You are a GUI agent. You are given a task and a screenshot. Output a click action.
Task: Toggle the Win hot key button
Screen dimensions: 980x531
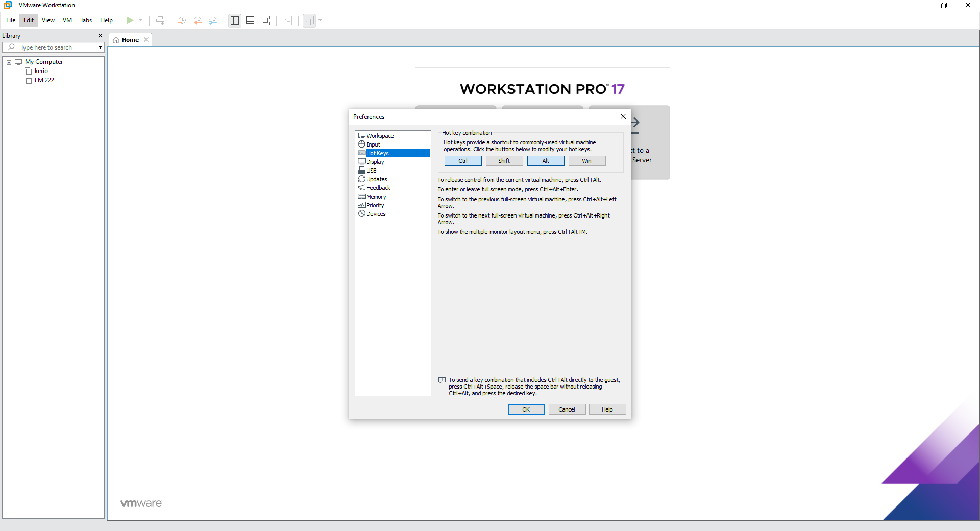(x=587, y=161)
